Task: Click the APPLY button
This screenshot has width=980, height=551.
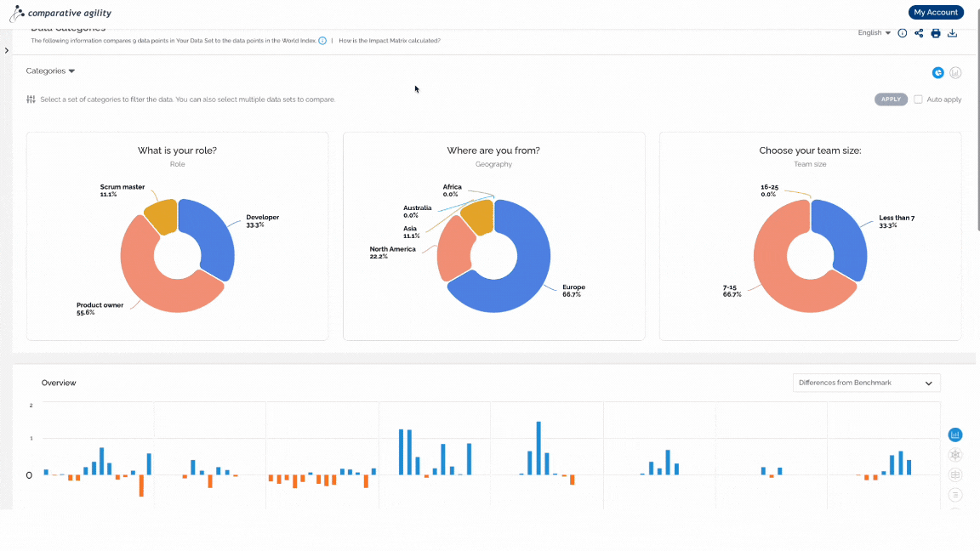Action: pos(891,99)
